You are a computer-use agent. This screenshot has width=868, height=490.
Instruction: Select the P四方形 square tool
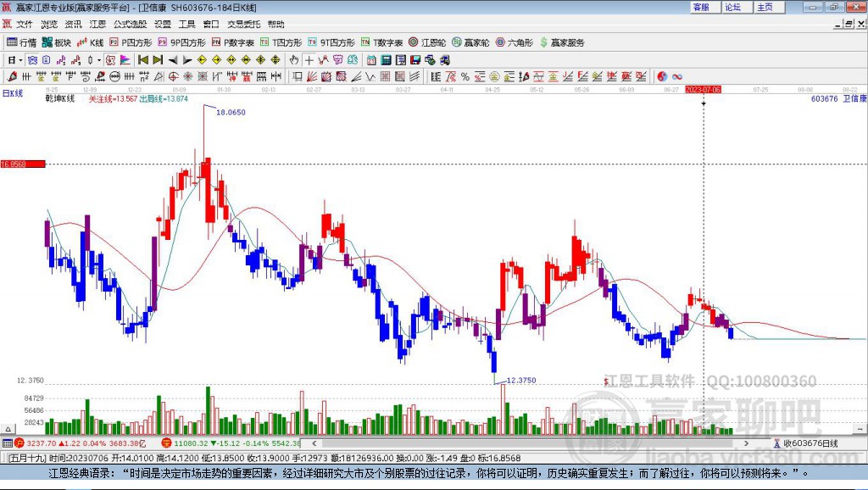tap(131, 42)
